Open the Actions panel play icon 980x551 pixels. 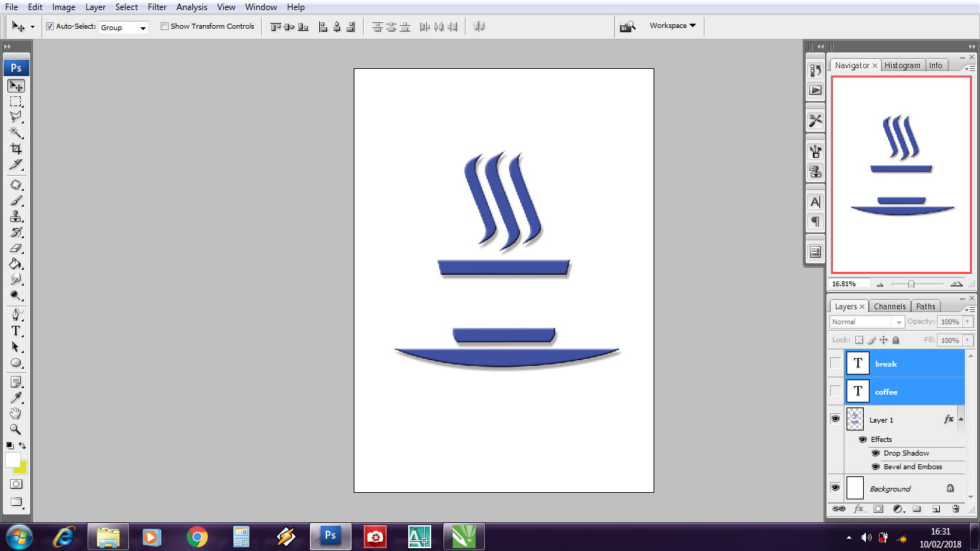click(x=816, y=90)
